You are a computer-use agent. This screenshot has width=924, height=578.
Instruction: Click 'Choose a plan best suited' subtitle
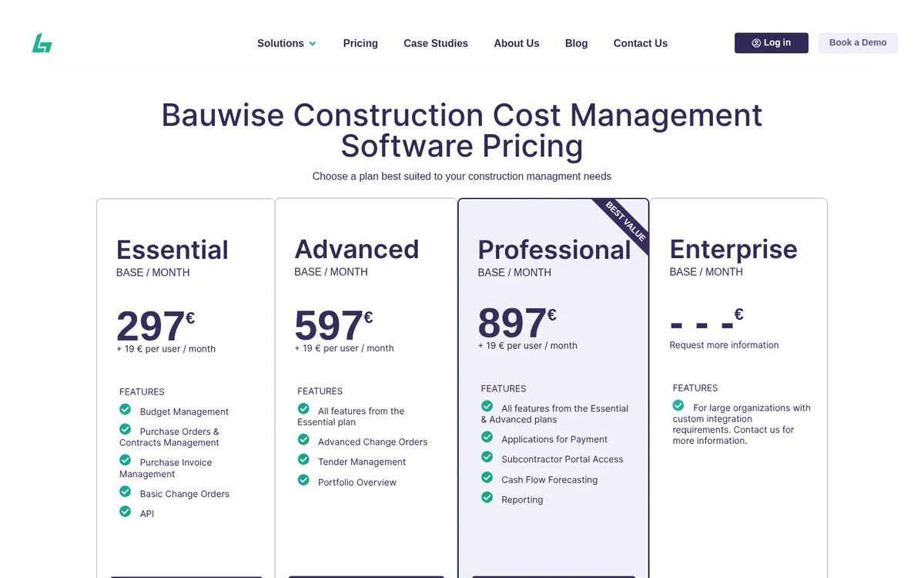[x=462, y=176]
